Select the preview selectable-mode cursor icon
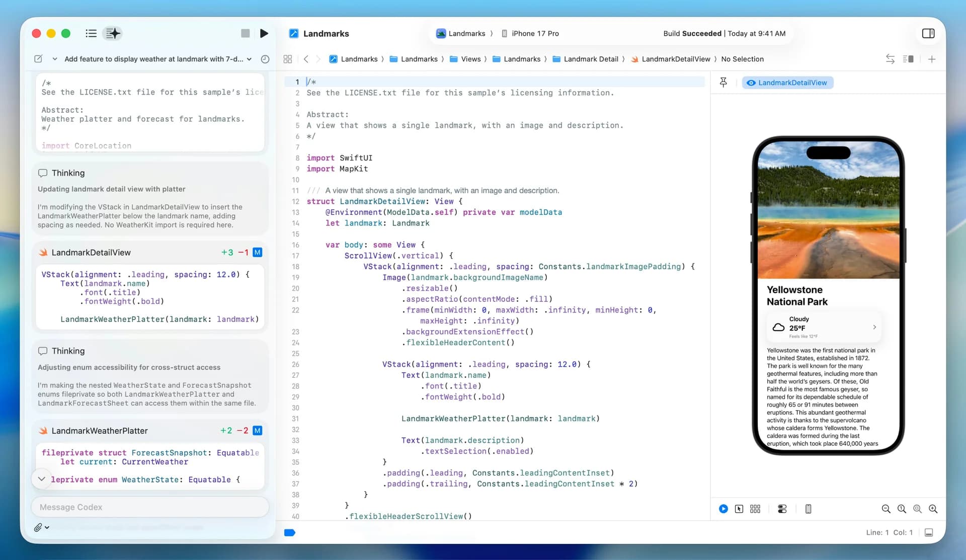 pyautogui.click(x=739, y=509)
